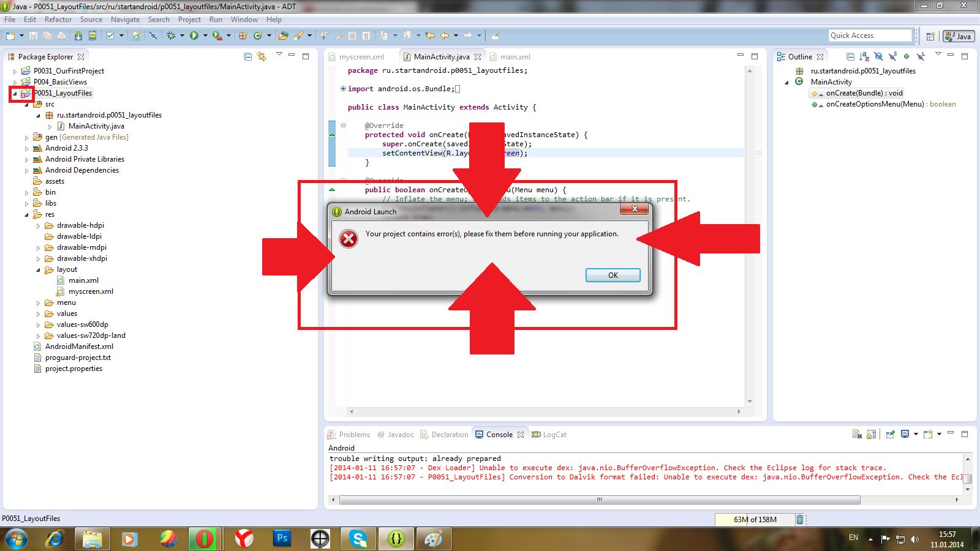Toggle Pin Console button
980x551 pixels.
click(x=890, y=434)
